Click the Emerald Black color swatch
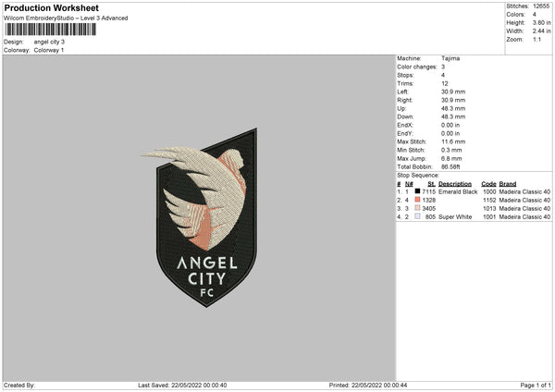The image size is (555, 392). coord(417,191)
